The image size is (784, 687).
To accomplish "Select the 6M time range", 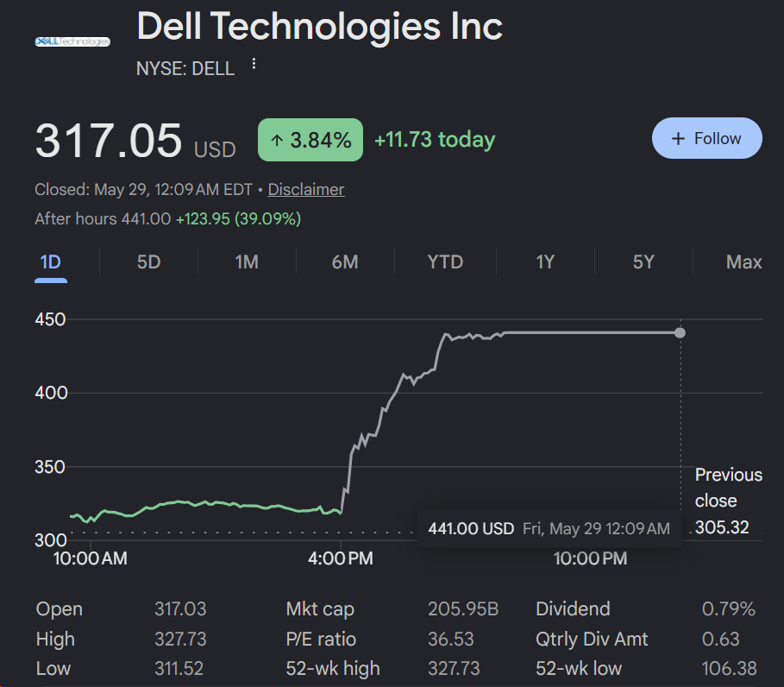I will pos(345,262).
